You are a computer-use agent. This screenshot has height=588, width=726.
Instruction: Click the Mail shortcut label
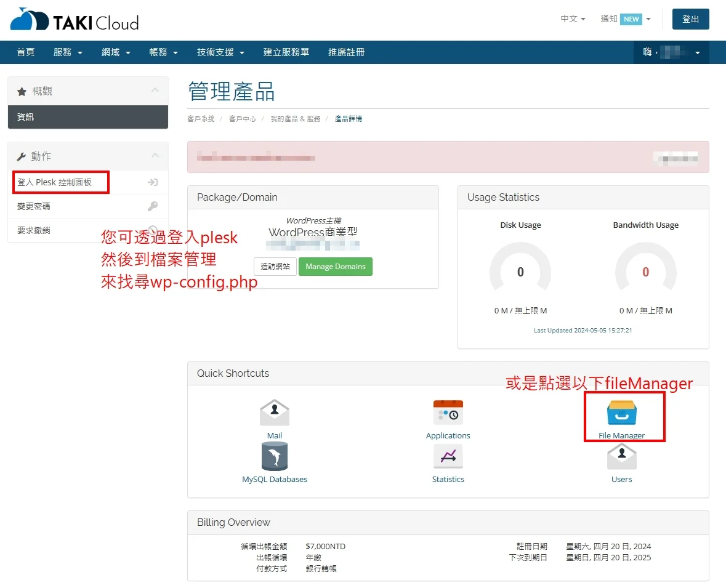pyautogui.click(x=275, y=436)
